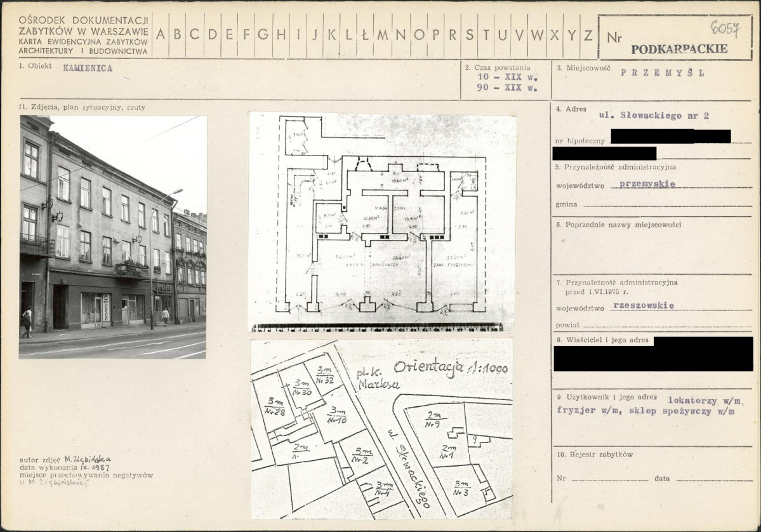Click the PRZEMYŚL locality field

[x=662, y=72]
